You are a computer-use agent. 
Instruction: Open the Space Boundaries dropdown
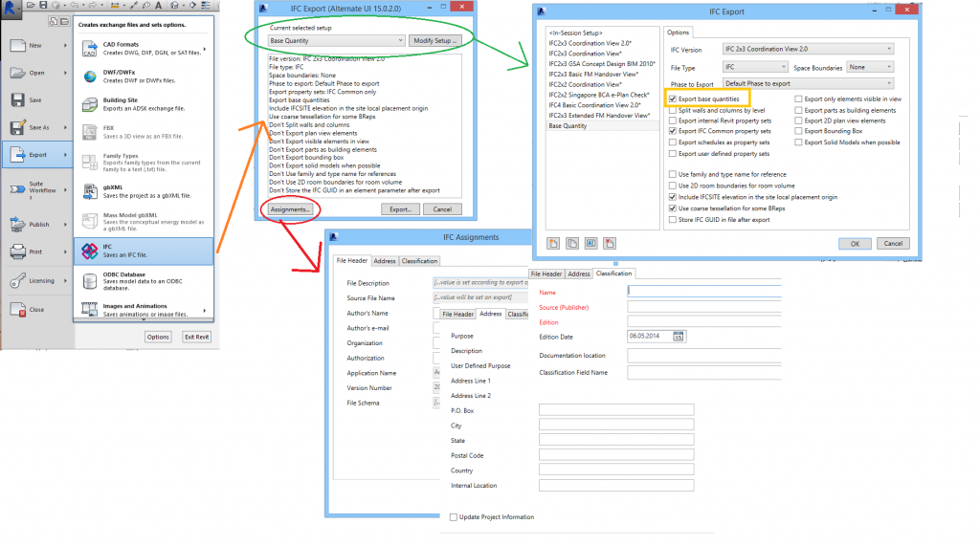(869, 67)
